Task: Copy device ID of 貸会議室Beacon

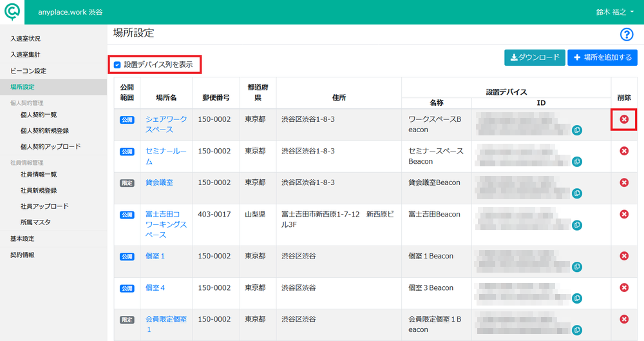Action: 576,193
